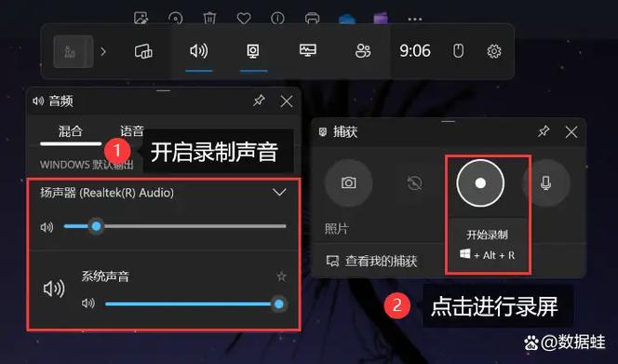The width and height of the screenshot is (618, 364).
Task: Close the 捕获 capture widget
Action: pyautogui.click(x=571, y=131)
